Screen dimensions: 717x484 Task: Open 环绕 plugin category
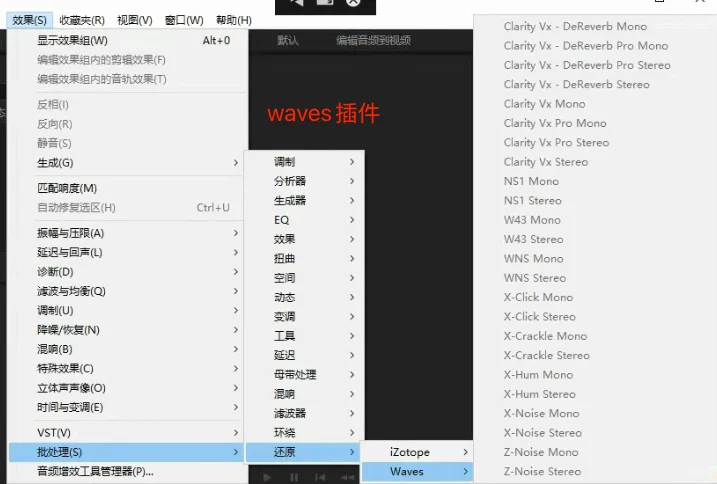tap(305, 432)
